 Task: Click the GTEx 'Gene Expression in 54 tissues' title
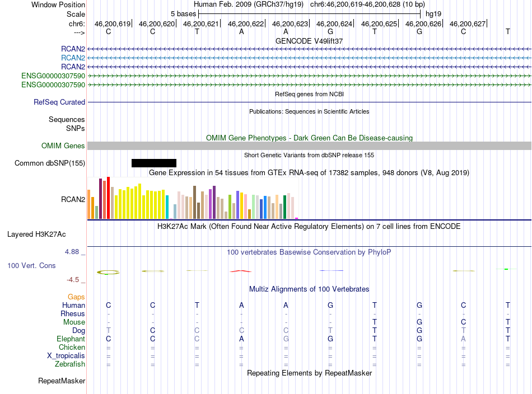coord(309,172)
